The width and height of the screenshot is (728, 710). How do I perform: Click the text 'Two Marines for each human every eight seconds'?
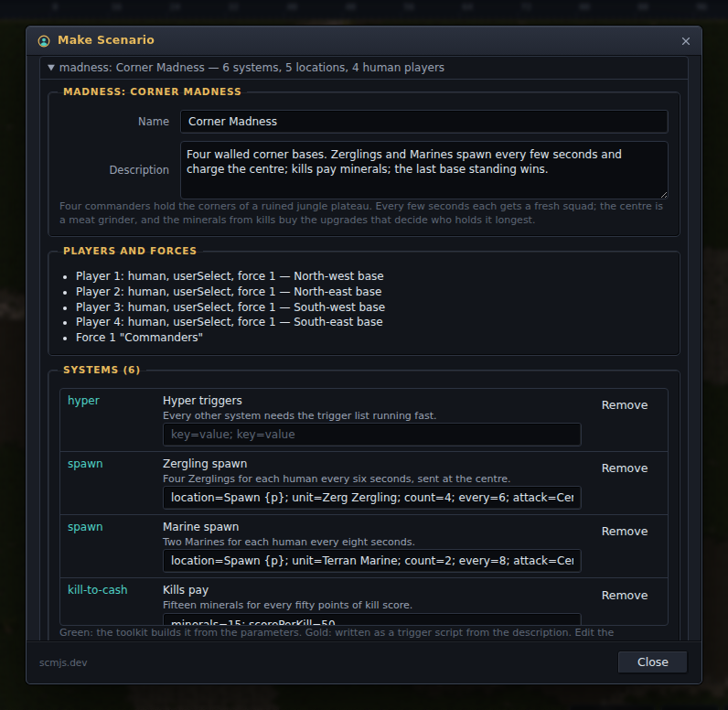[288, 542]
